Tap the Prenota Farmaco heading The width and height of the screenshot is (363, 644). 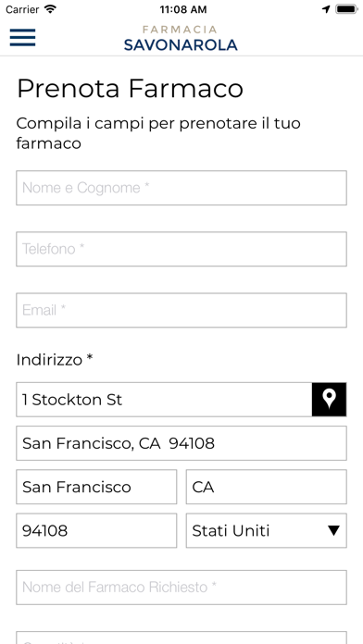pos(130,88)
